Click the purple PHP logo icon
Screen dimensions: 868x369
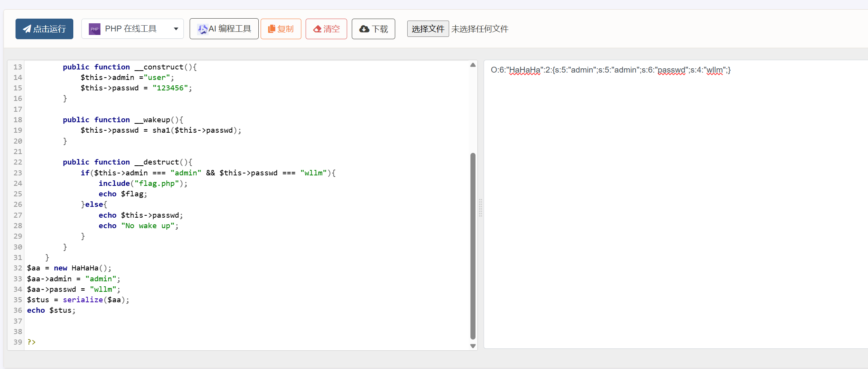(94, 29)
